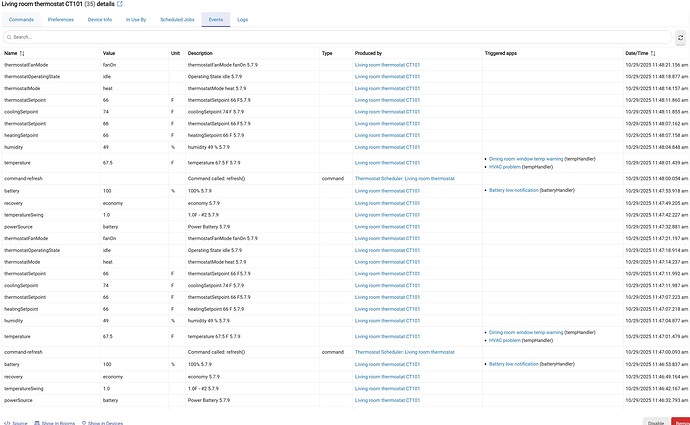Open first Dining room window temp warning link
Screen dimensions: 690x425
[x=526, y=158]
